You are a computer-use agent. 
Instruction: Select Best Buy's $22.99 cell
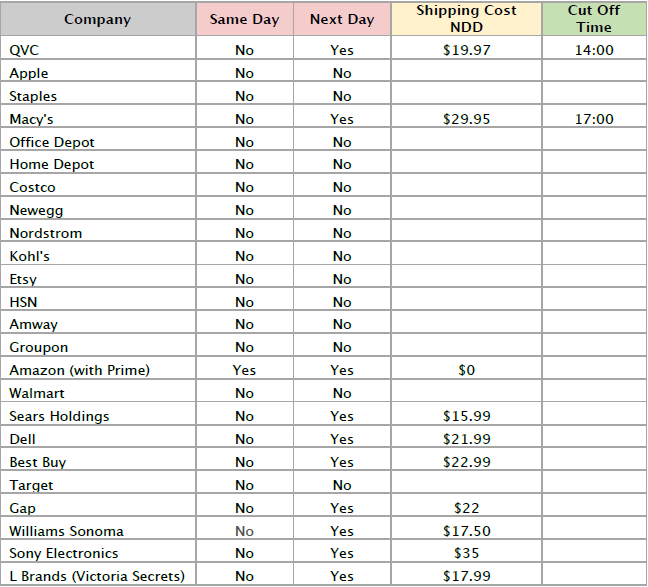pyautogui.click(x=466, y=462)
